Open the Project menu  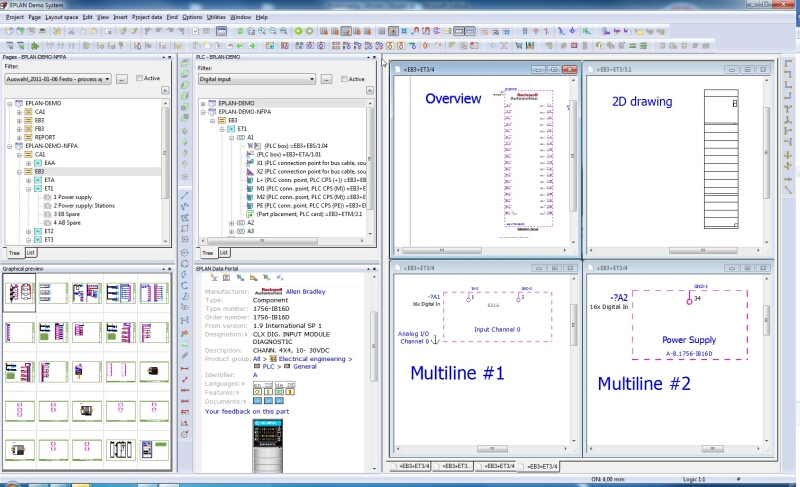(x=14, y=17)
